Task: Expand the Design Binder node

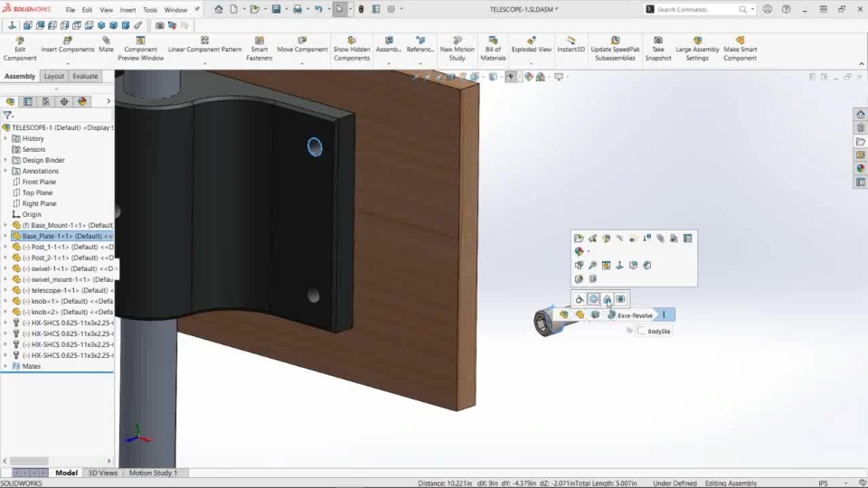Action: (x=5, y=160)
